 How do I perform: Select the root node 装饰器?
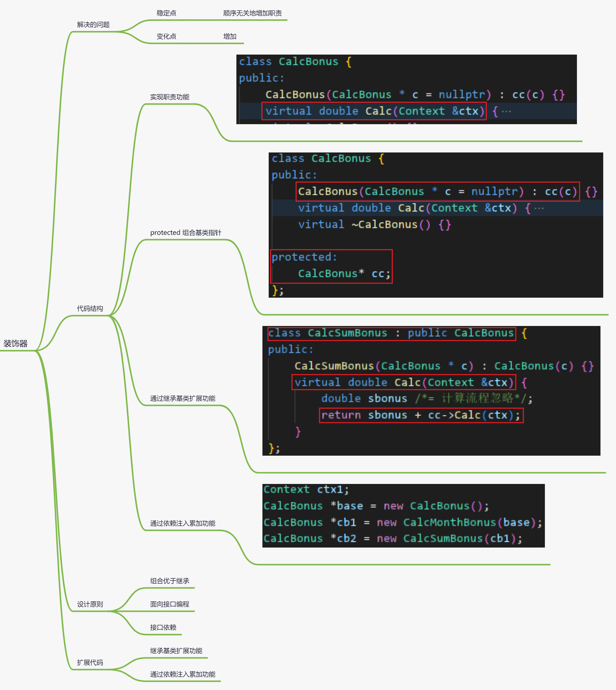[16, 343]
